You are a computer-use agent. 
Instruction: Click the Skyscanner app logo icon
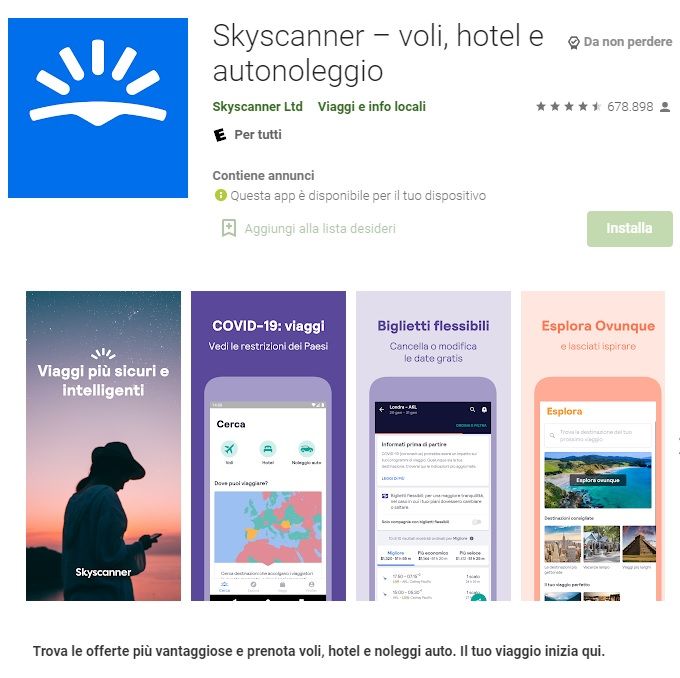(98, 108)
